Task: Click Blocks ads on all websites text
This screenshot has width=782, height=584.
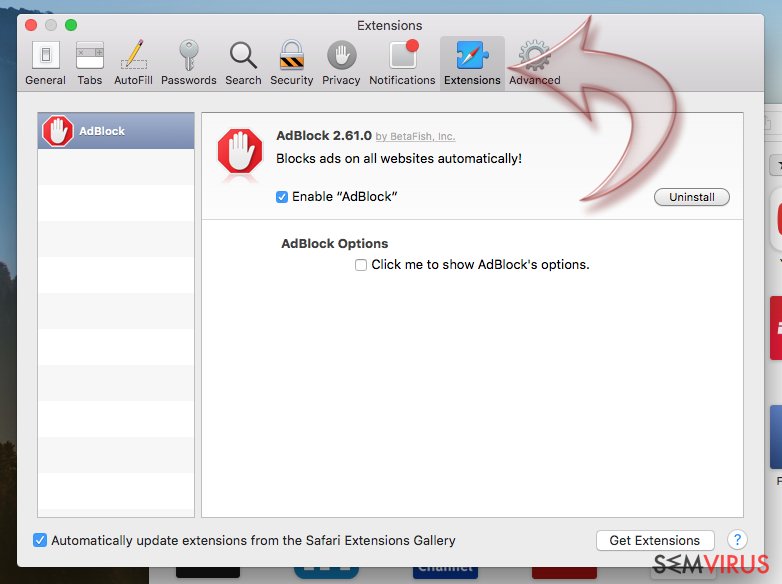Action: click(399, 159)
